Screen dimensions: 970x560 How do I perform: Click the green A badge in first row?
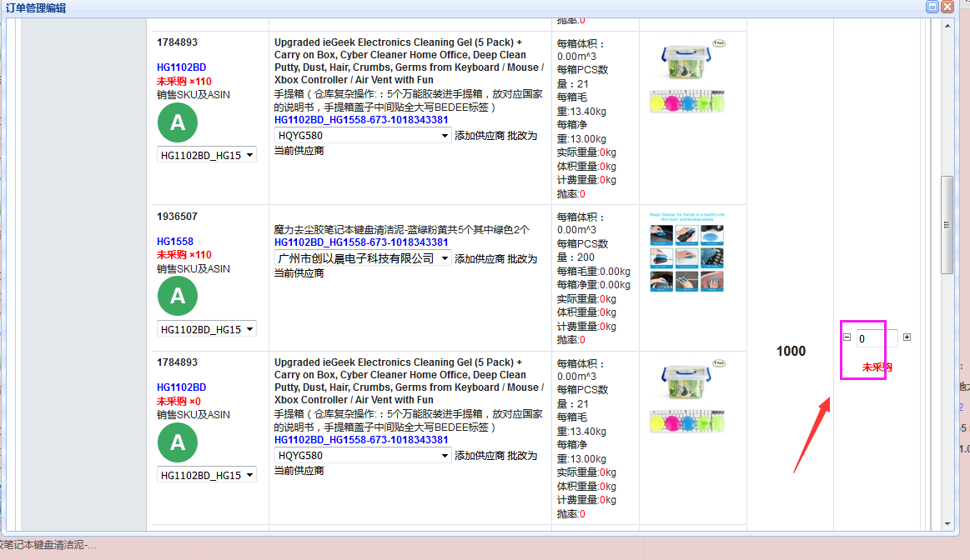click(178, 122)
